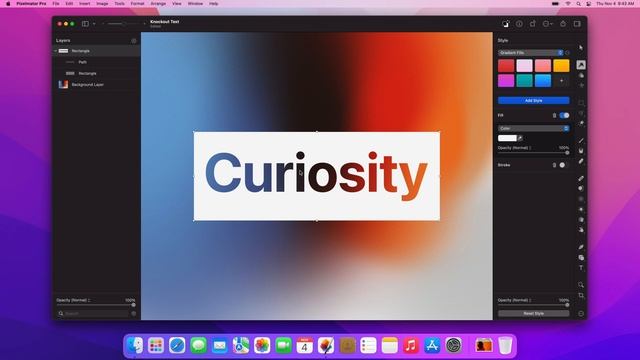Apply the teal gradient style swatch
Screen dimensions: 640x360
(524, 81)
